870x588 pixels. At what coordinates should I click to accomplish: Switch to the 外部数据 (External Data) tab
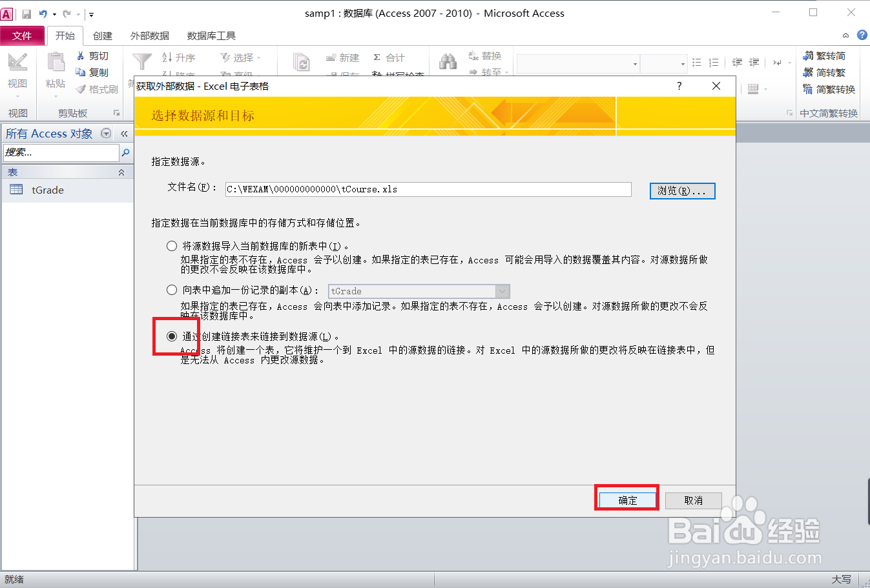click(150, 35)
